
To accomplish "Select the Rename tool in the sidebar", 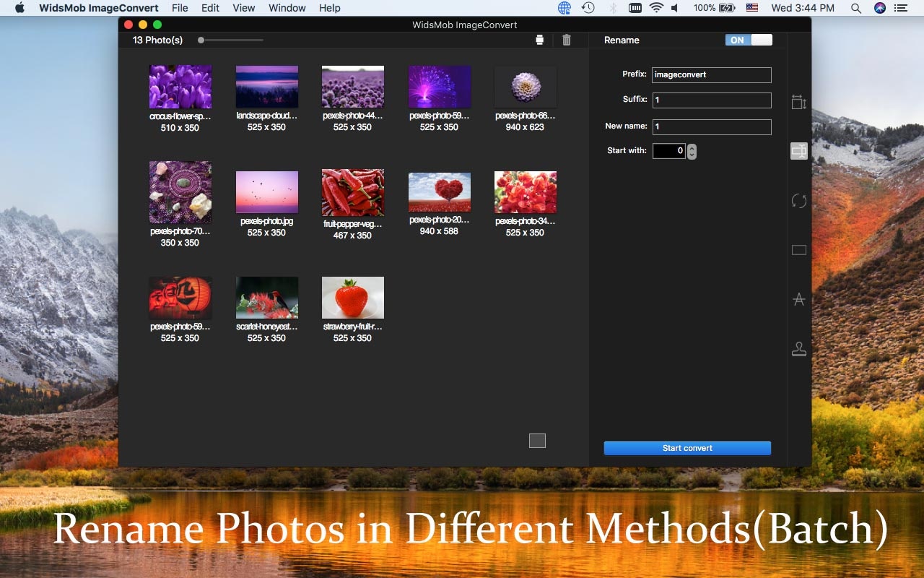I will [798, 150].
